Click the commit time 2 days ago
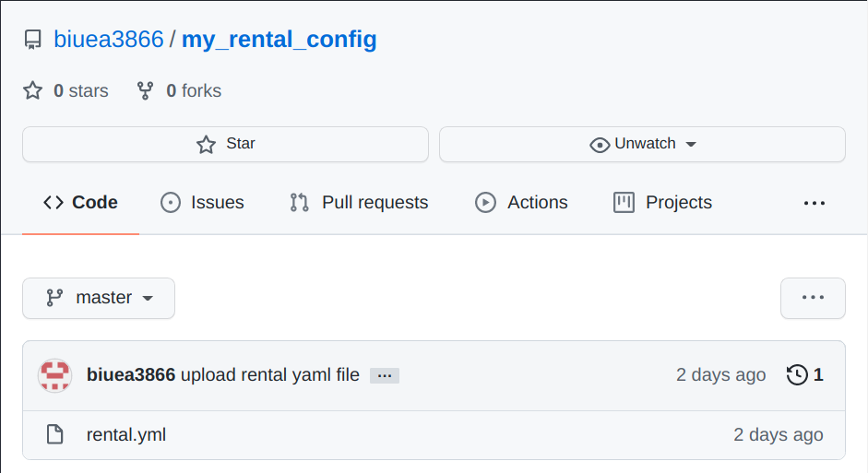 pyautogui.click(x=720, y=375)
